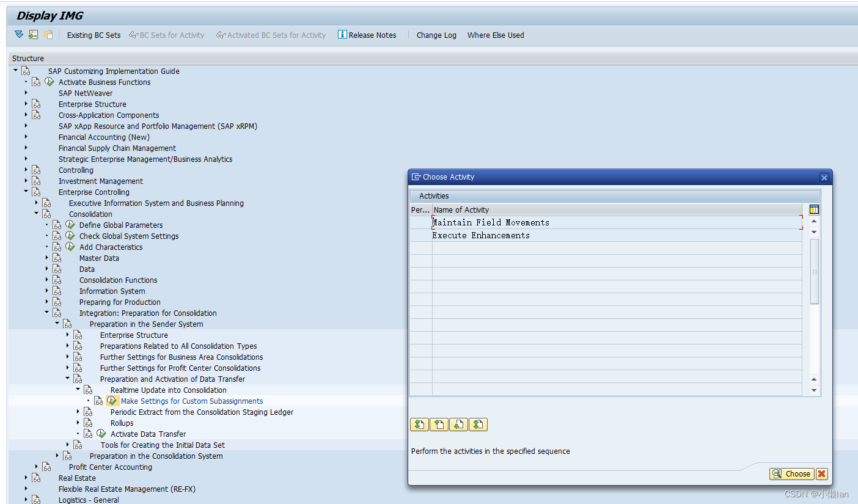Viewport: 858px width, 504px height.
Task: Expand Preparation in the Consolidation System node
Action: [57, 456]
